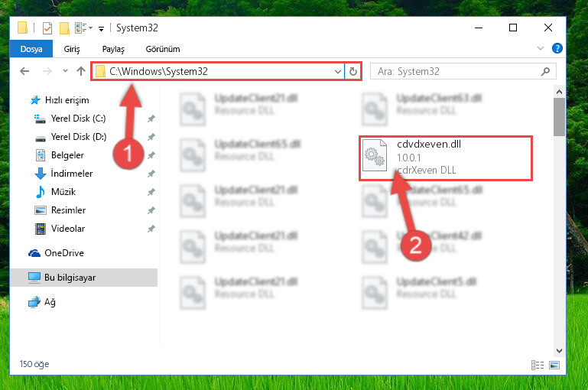
Task: Expand the address bar history dropdown
Action: (337, 71)
